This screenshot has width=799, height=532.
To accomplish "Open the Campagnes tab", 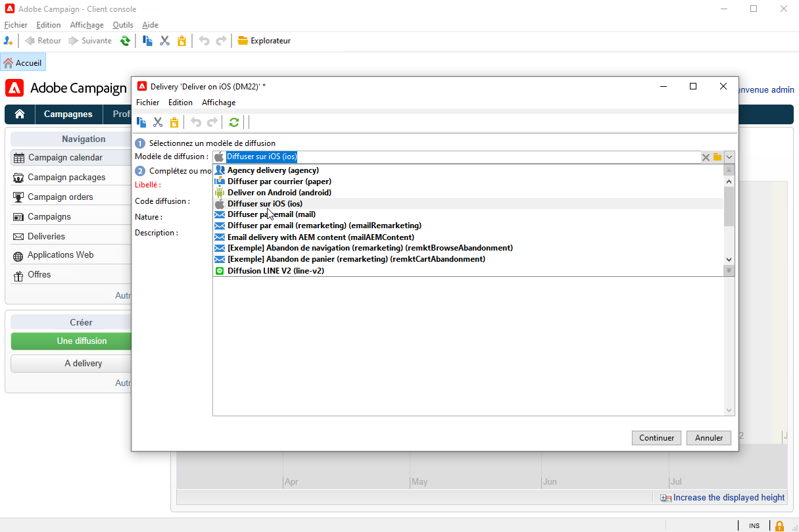I will [x=68, y=114].
